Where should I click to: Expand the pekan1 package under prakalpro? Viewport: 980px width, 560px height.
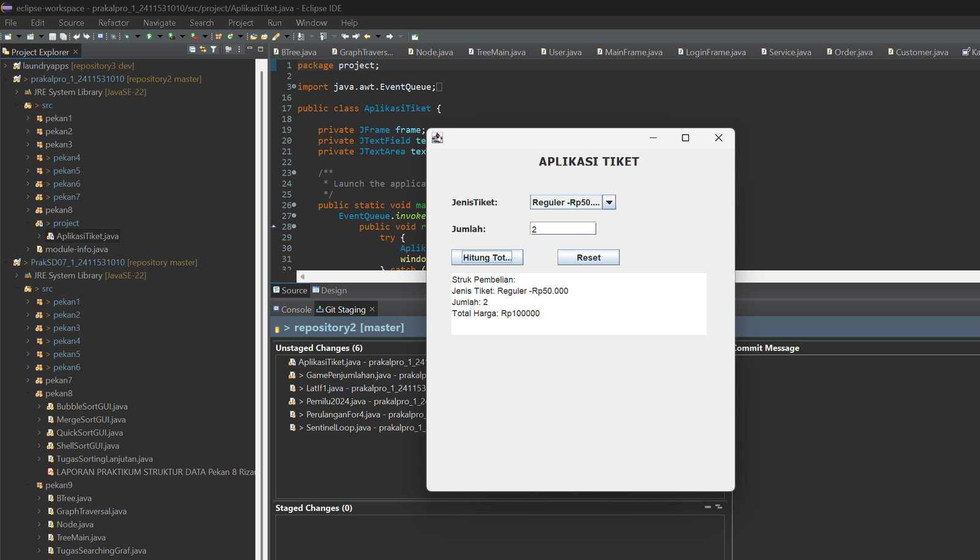click(x=28, y=118)
